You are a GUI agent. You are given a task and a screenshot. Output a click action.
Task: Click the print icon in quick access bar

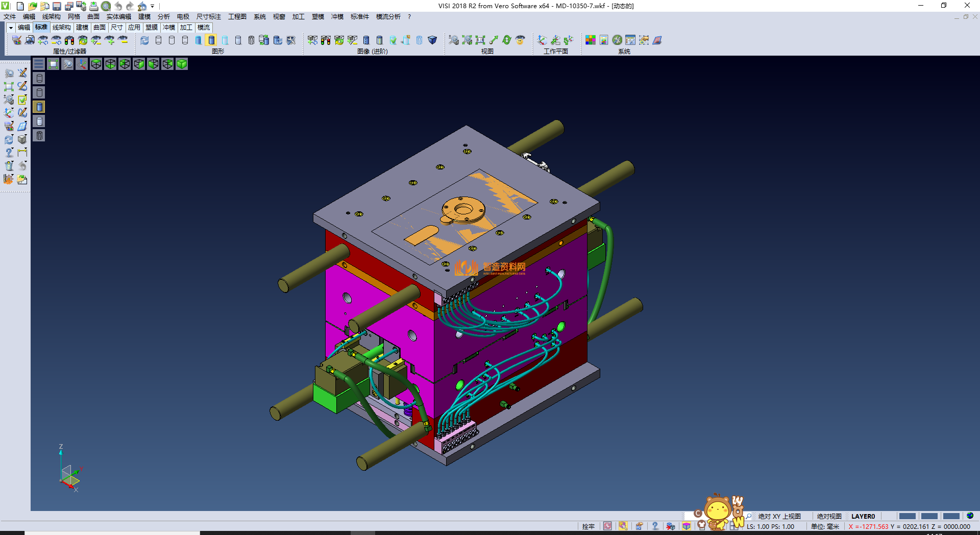[93, 6]
